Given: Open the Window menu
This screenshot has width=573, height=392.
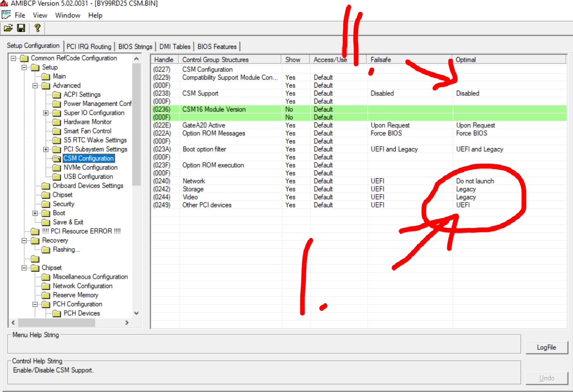Looking at the screenshot, I should pyautogui.click(x=68, y=15).
